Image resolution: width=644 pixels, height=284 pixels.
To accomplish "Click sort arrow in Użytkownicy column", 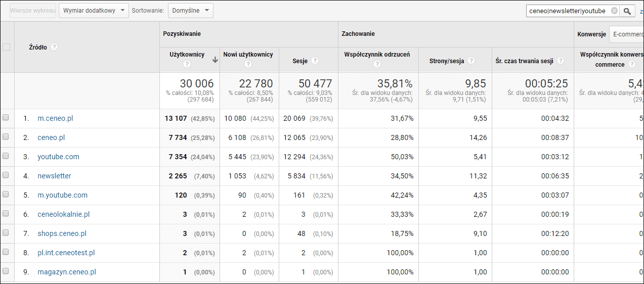I will coord(215,60).
